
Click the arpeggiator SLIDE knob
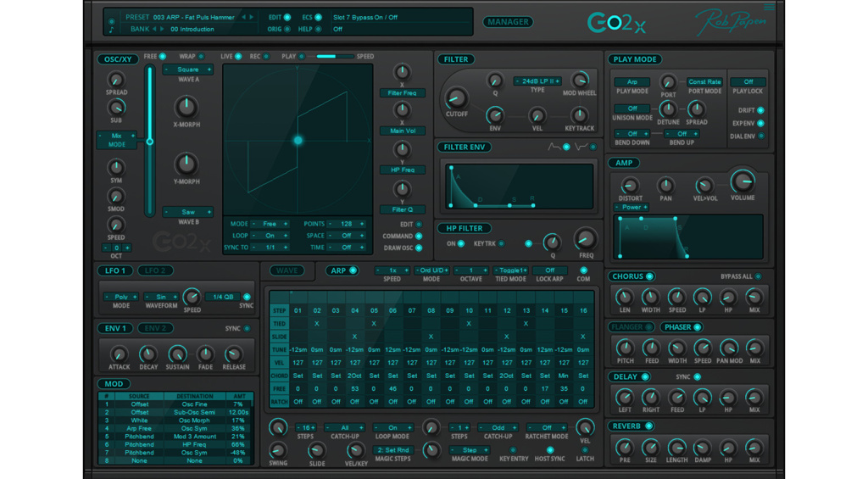(317, 450)
